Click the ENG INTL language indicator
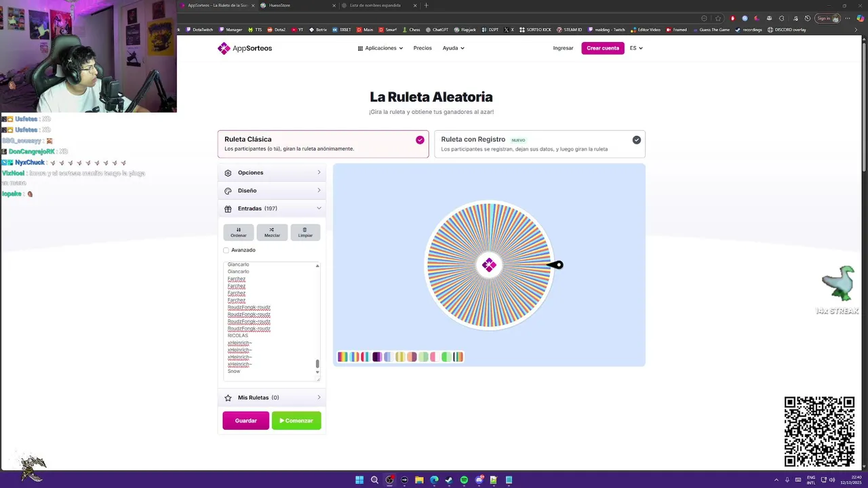The image size is (868, 488). point(811,480)
